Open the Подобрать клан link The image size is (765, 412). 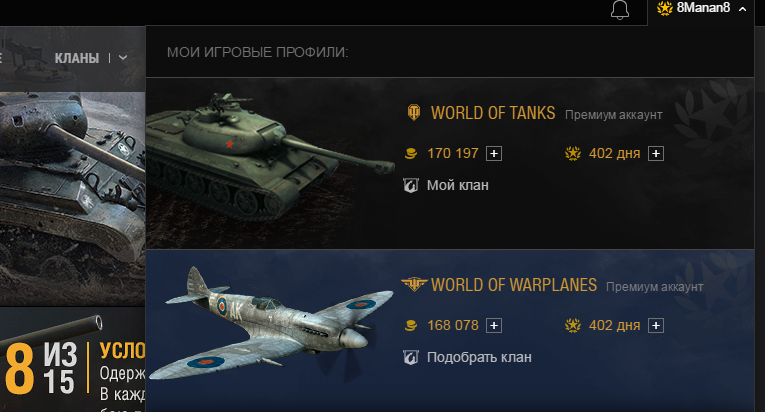coord(479,357)
